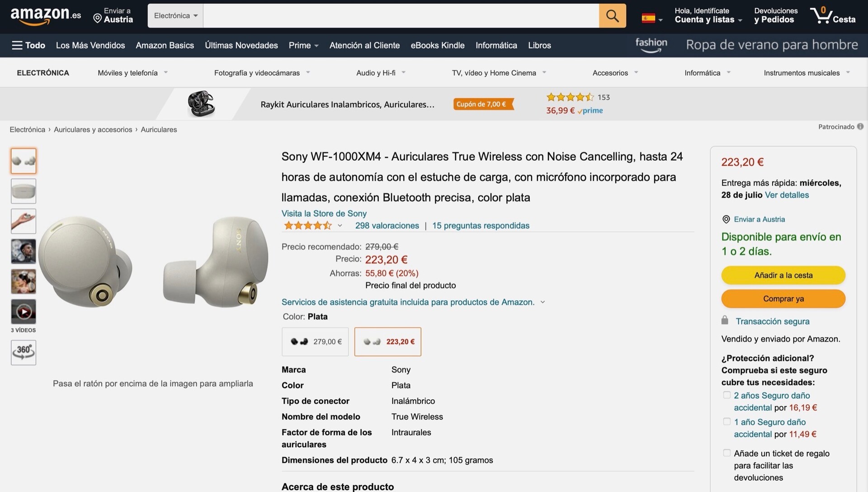
Task: Open the Electrónica search category dropdown
Action: [x=175, y=16]
